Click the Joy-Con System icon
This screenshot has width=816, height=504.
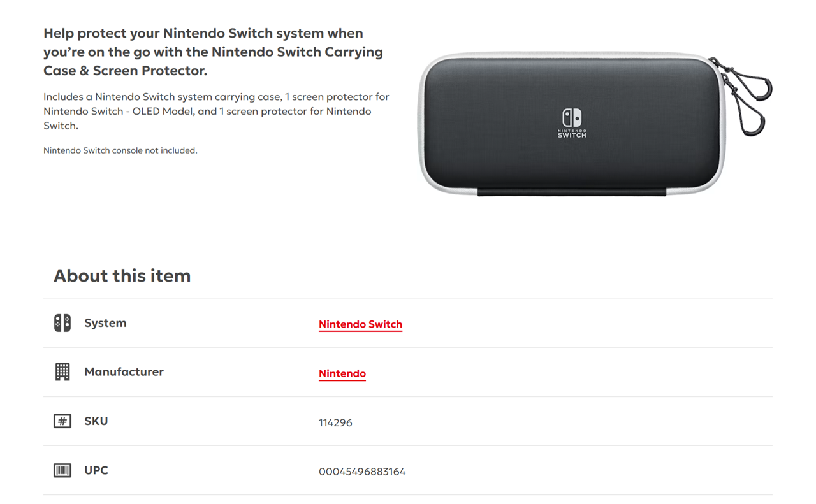tap(62, 323)
